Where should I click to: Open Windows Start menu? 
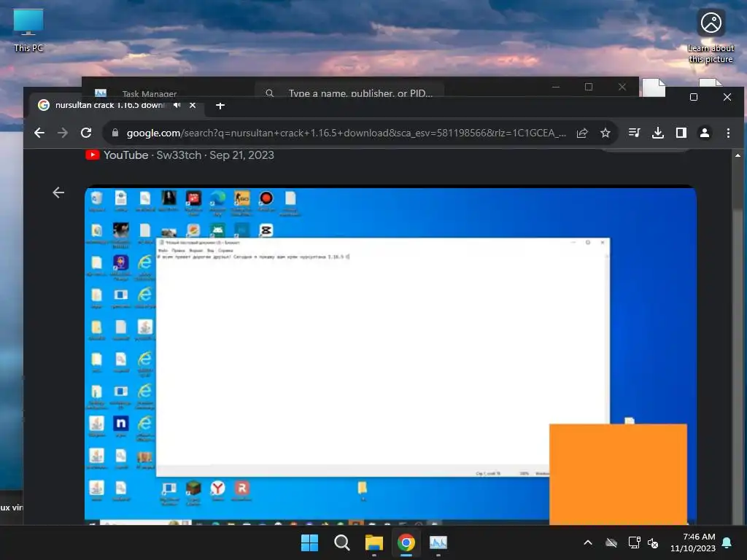[x=309, y=542]
